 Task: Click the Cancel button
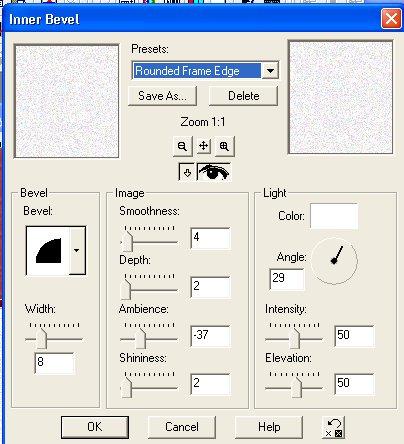182,427
